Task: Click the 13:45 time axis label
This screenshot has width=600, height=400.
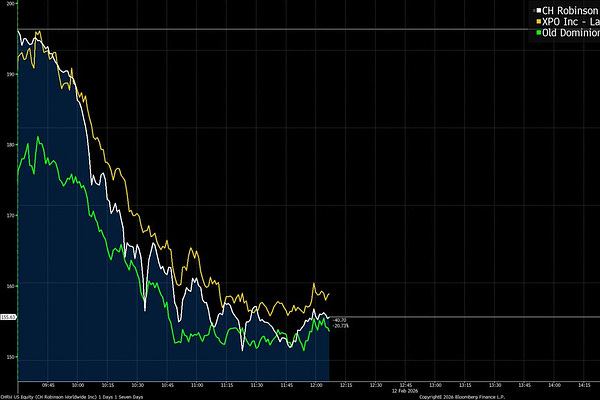Action: (525, 385)
